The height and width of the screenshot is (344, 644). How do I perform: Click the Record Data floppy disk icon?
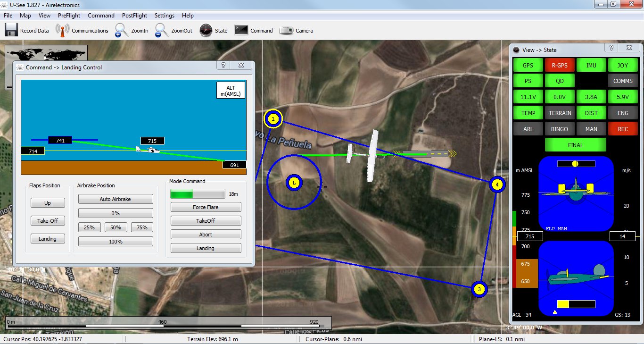pyautogui.click(x=11, y=30)
